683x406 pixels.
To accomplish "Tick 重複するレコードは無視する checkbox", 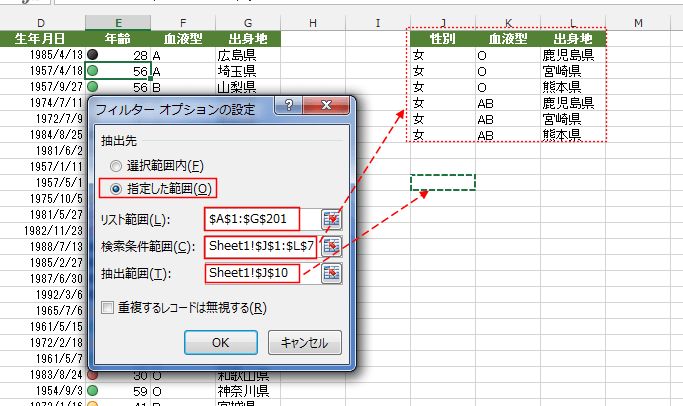I will [x=107, y=308].
